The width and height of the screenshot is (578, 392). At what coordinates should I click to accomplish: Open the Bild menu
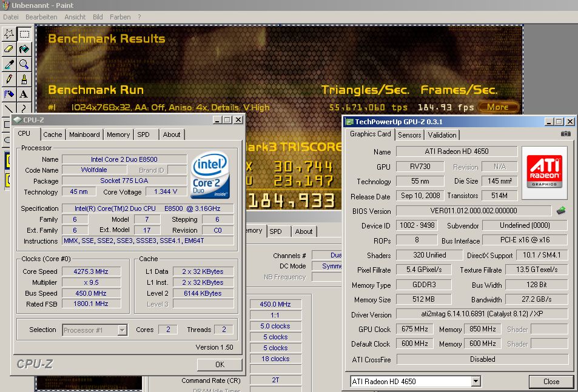coord(98,17)
